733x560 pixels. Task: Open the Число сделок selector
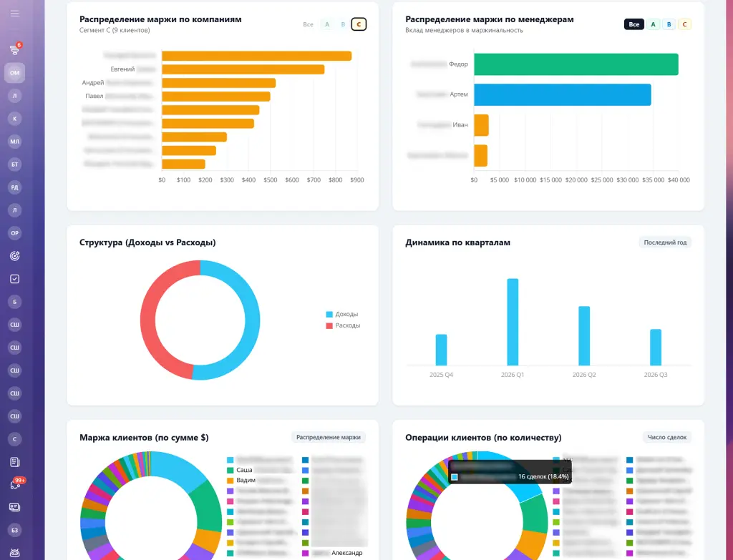tap(667, 437)
